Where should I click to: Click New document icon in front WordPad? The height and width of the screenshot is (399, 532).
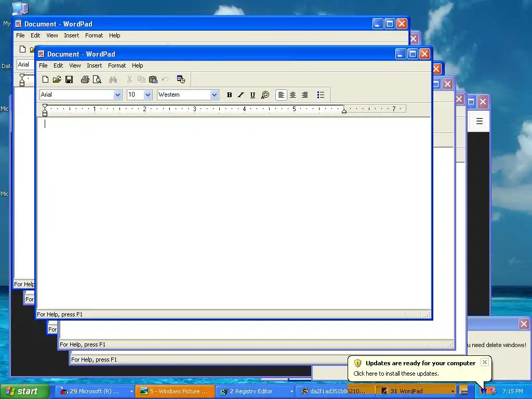46,79
